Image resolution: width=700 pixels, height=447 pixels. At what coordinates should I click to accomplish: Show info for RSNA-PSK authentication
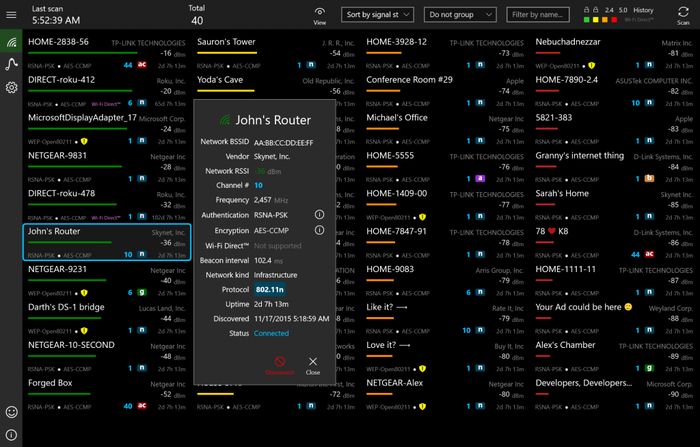pyautogui.click(x=319, y=214)
